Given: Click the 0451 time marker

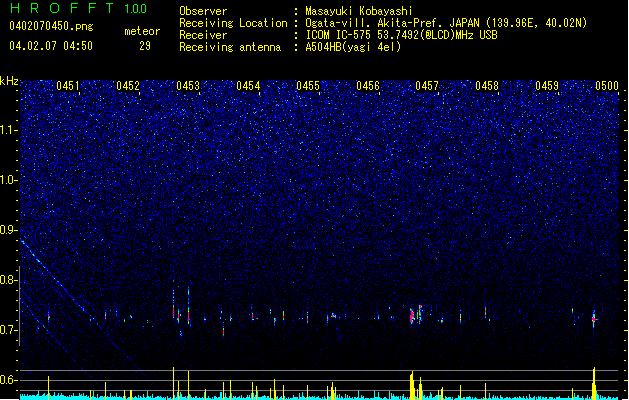Looking at the screenshot, I should [68, 86].
